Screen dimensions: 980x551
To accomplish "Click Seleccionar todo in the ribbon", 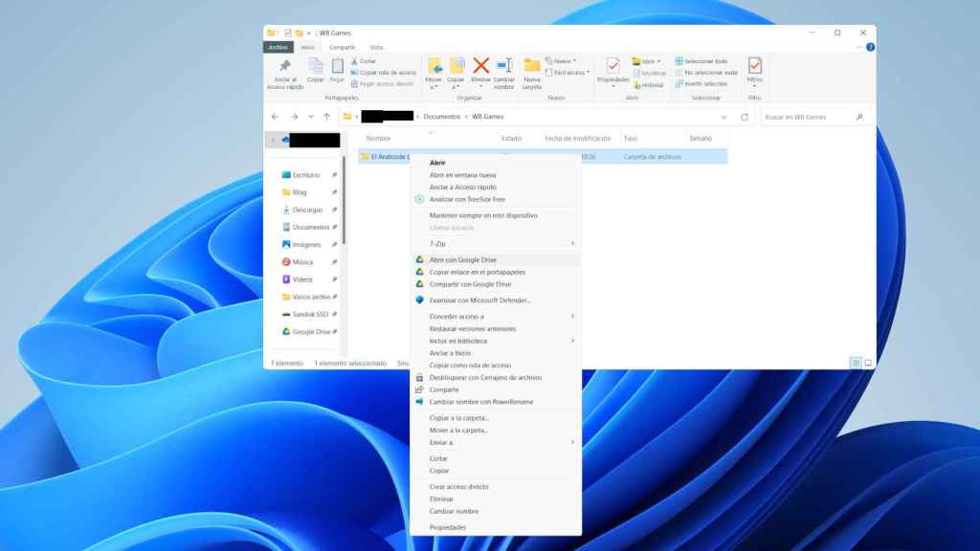I will tap(699, 59).
